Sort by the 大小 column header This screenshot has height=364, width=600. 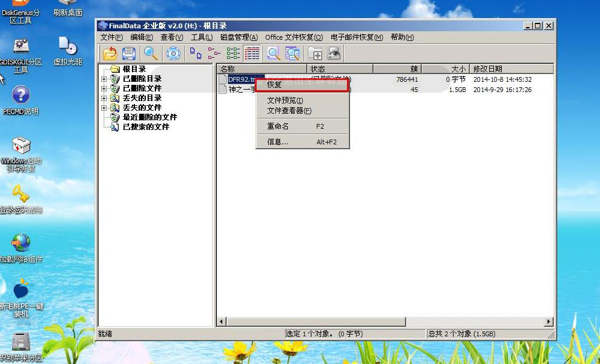click(x=445, y=69)
